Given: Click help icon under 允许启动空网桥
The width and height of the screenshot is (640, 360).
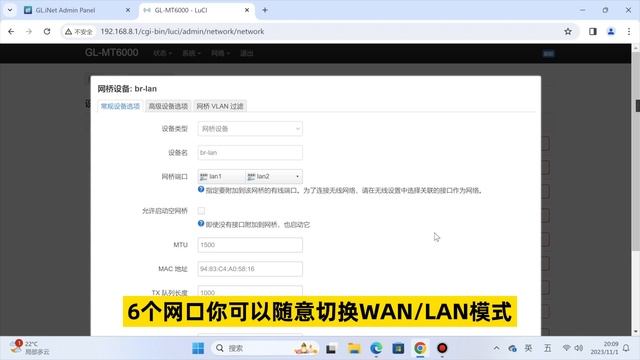Looking at the screenshot, I should coord(201,223).
